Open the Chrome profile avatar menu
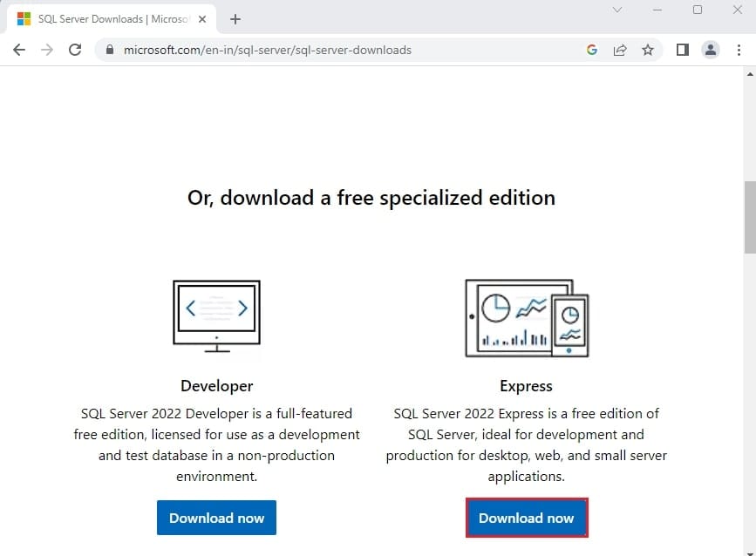The height and width of the screenshot is (556, 756). tap(710, 50)
